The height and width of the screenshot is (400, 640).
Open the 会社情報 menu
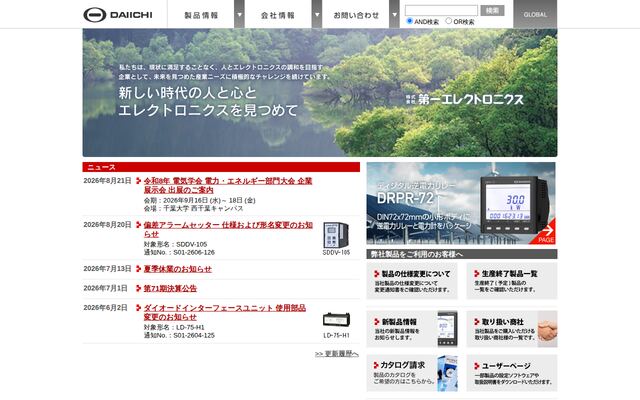tap(278, 15)
